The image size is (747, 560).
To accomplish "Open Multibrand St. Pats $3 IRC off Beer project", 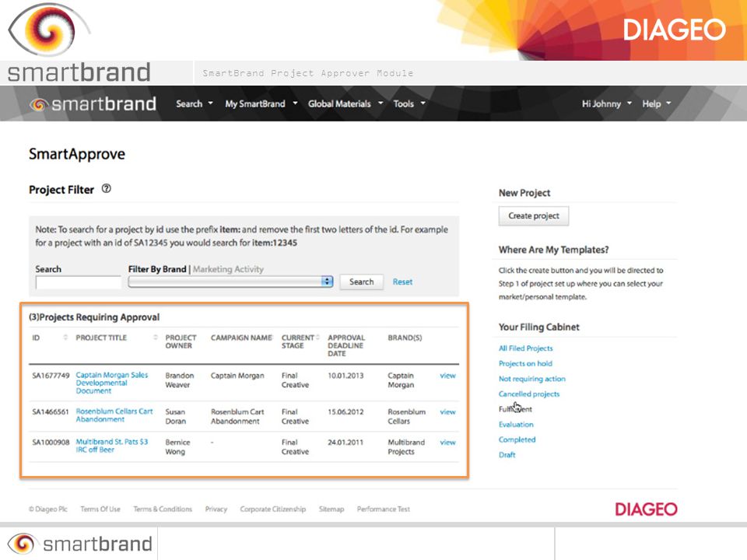I will point(111,446).
